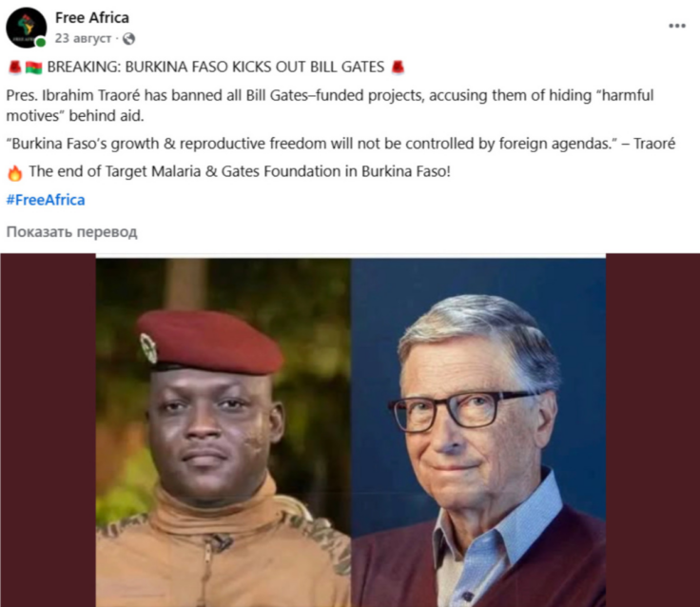
Task: Click the siren emoji before BREAKING
Action: [14, 67]
